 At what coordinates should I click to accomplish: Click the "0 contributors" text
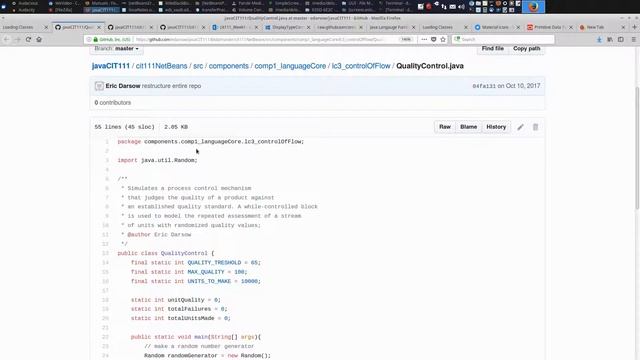click(x=113, y=103)
